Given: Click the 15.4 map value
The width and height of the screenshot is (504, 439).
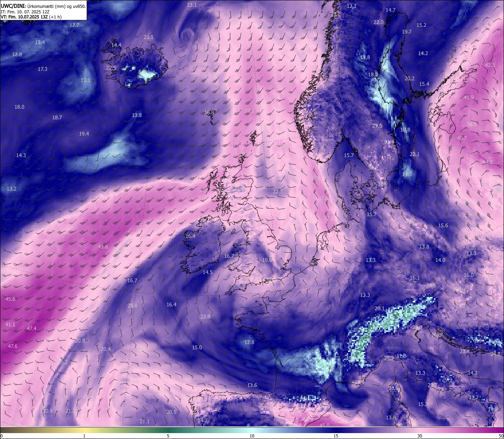Looking at the screenshot, I should (424, 84).
